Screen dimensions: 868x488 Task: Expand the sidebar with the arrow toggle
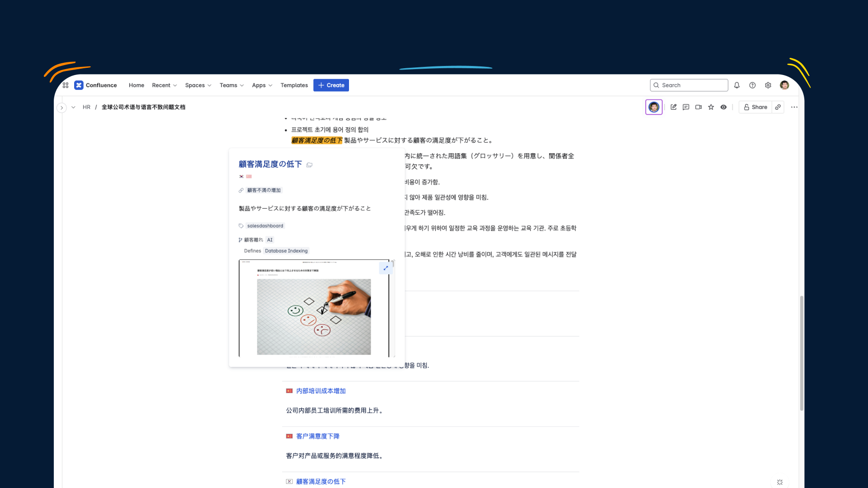(62, 108)
